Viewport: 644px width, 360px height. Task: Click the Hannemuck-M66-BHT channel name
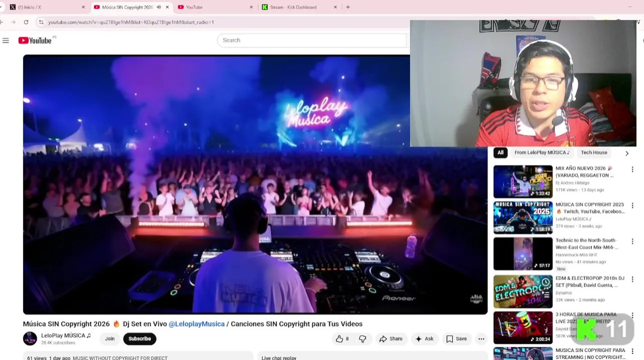(x=576, y=255)
